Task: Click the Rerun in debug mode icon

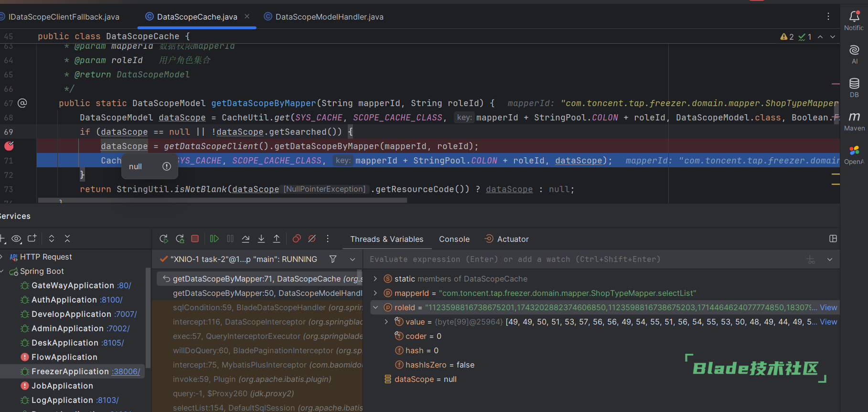Action: click(180, 239)
